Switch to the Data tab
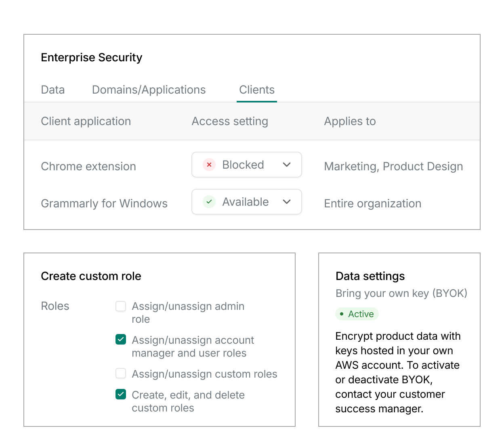This screenshot has width=504, height=447. point(52,90)
